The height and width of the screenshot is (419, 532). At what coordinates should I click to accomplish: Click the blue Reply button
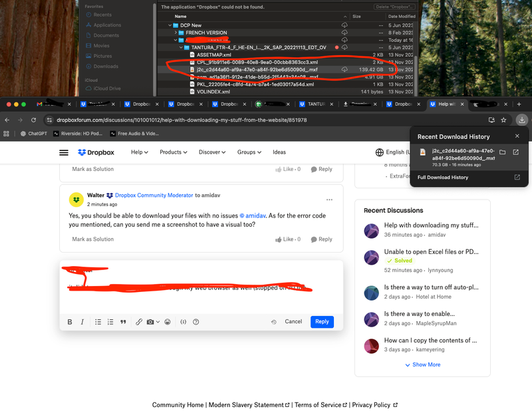click(x=322, y=321)
